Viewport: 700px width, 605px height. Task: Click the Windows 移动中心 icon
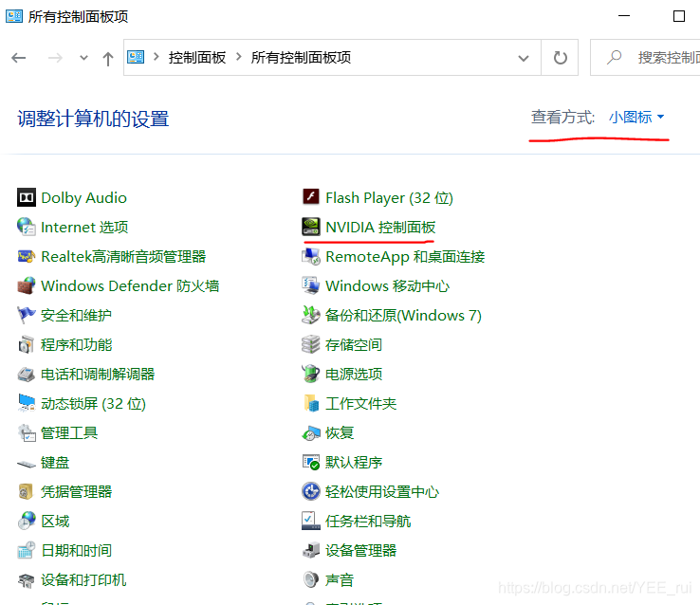pyautogui.click(x=311, y=286)
